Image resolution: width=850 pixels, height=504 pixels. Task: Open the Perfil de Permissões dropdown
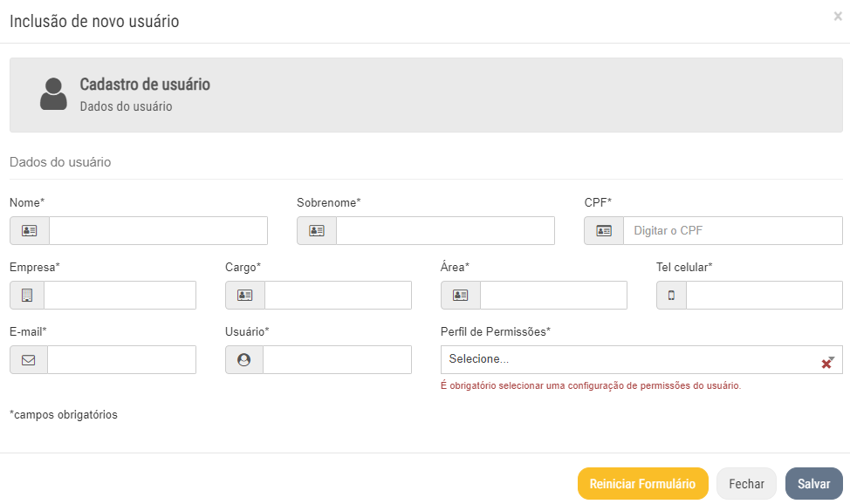628,359
